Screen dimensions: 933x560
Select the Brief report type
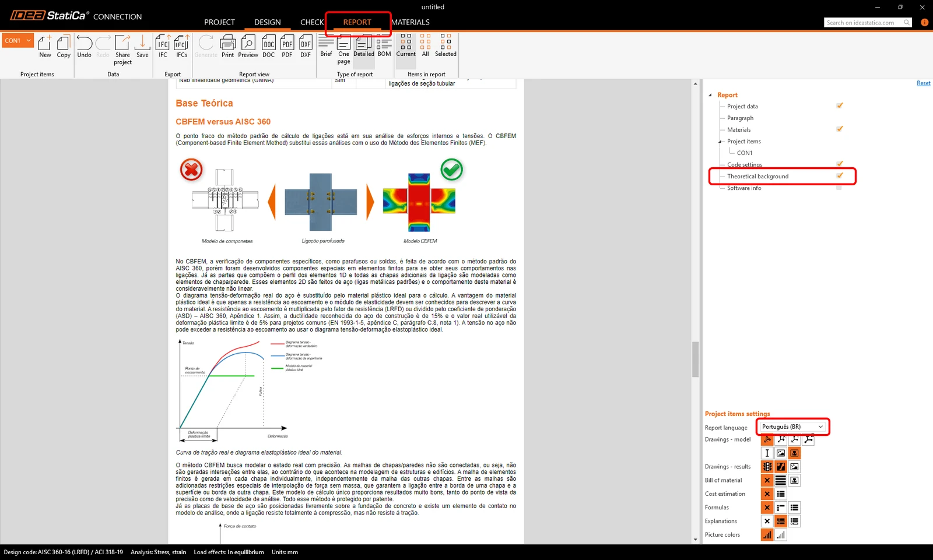coord(326,45)
